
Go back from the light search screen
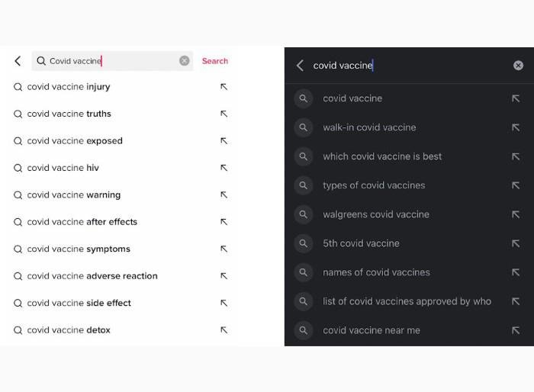tap(18, 61)
